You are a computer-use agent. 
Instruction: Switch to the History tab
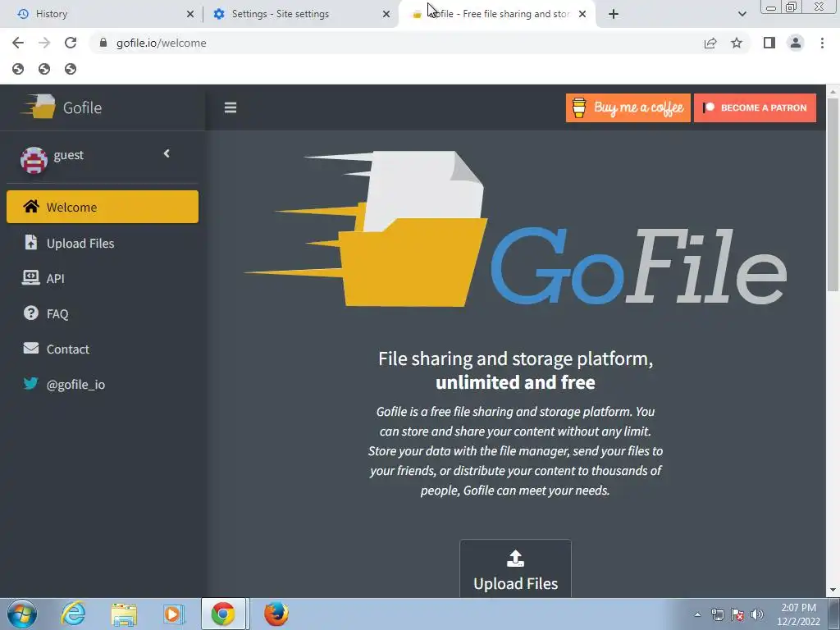coord(102,14)
